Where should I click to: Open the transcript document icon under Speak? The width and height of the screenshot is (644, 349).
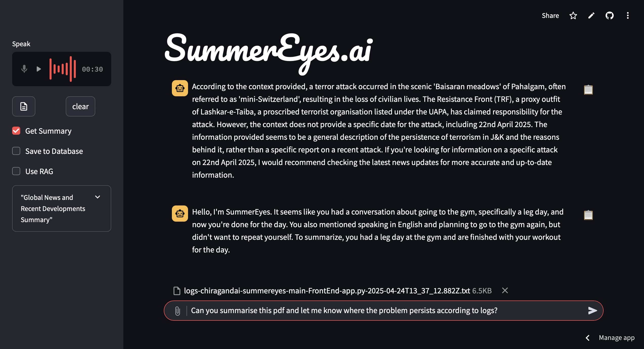coord(24,106)
